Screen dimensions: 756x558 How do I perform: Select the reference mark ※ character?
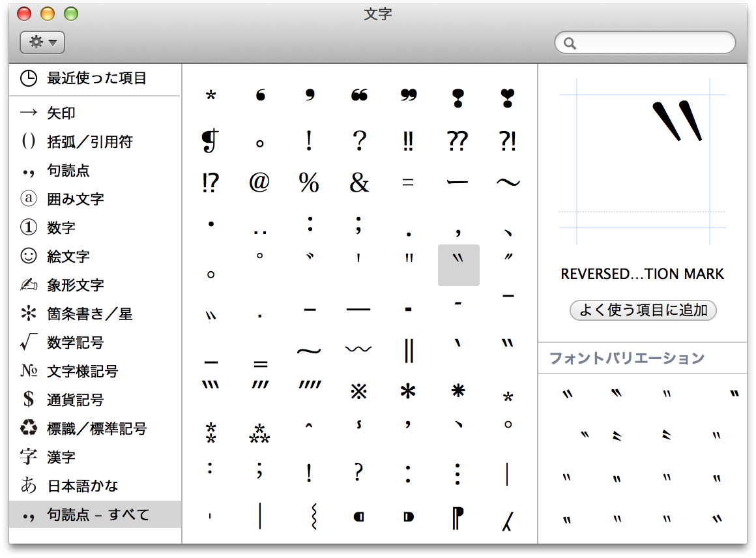point(359,391)
